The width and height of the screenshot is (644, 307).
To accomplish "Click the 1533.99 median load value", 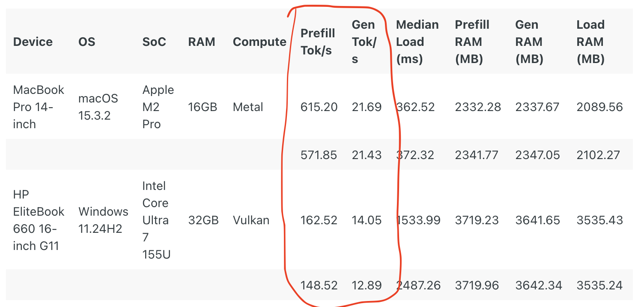I will pos(418,220).
